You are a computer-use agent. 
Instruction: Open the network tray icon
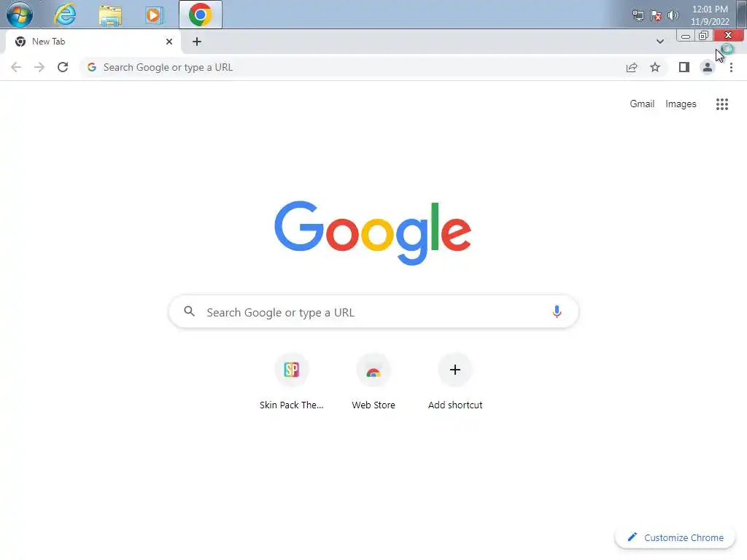point(638,16)
